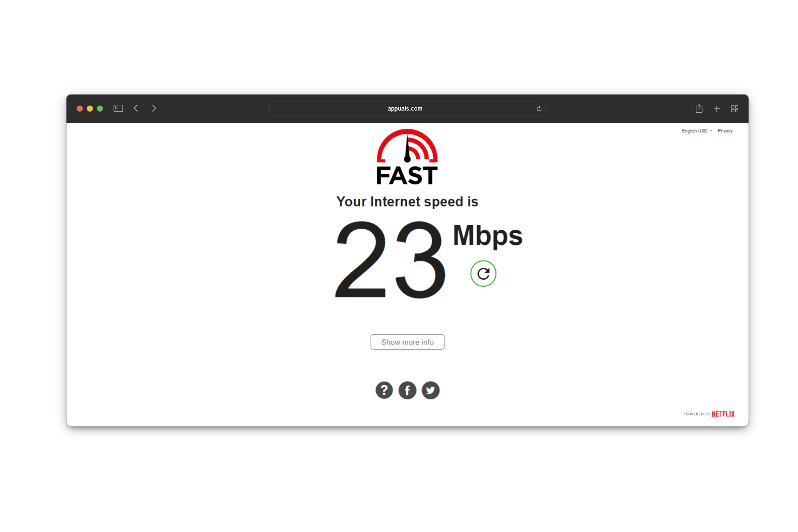Reload page using the address bar refresh icon

pos(539,108)
